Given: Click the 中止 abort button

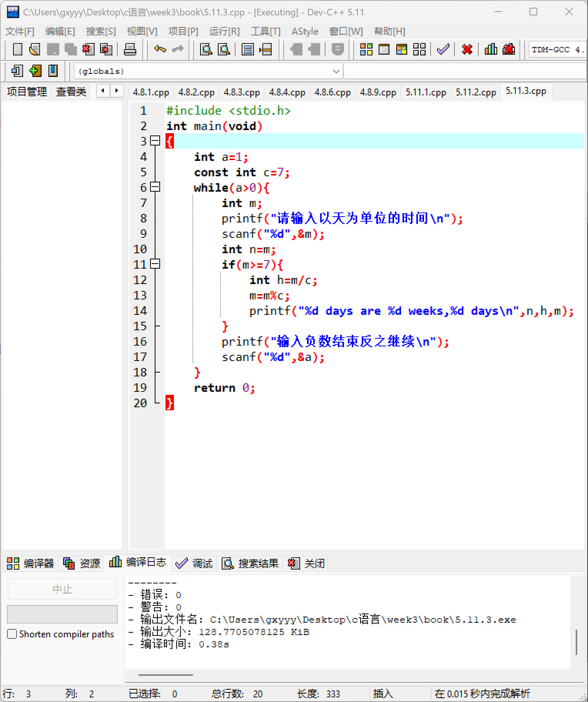Looking at the screenshot, I should coord(62,589).
